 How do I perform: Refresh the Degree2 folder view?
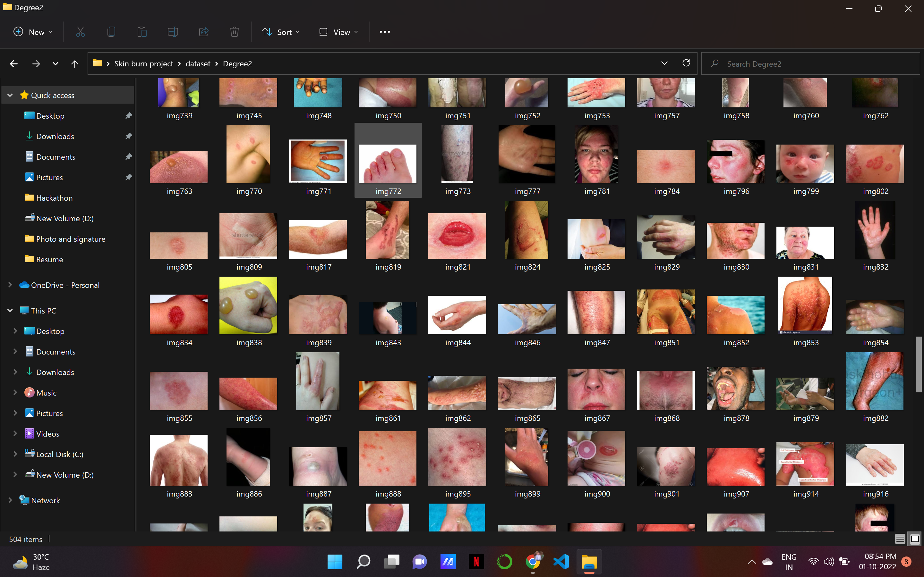click(686, 63)
